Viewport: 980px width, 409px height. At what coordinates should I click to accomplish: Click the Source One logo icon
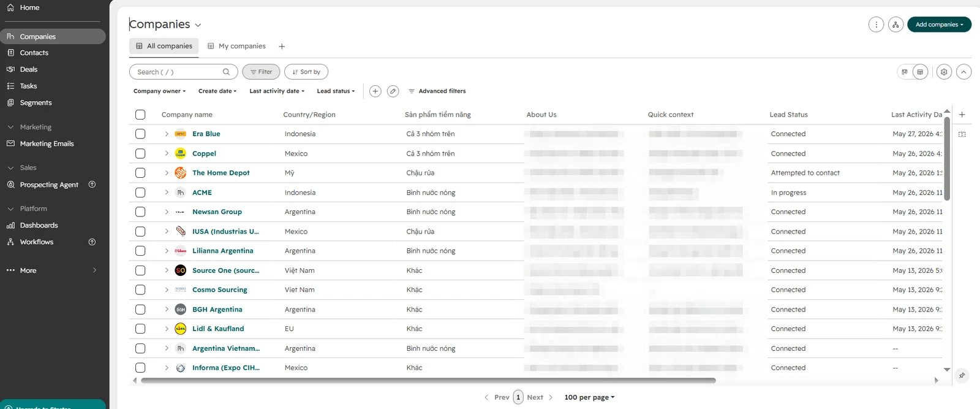click(181, 270)
